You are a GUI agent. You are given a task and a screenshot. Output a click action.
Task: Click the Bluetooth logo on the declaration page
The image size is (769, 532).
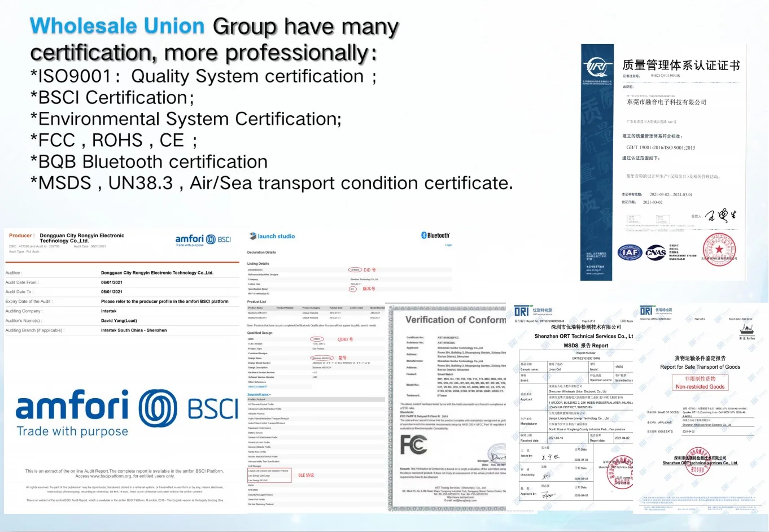(x=435, y=236)
